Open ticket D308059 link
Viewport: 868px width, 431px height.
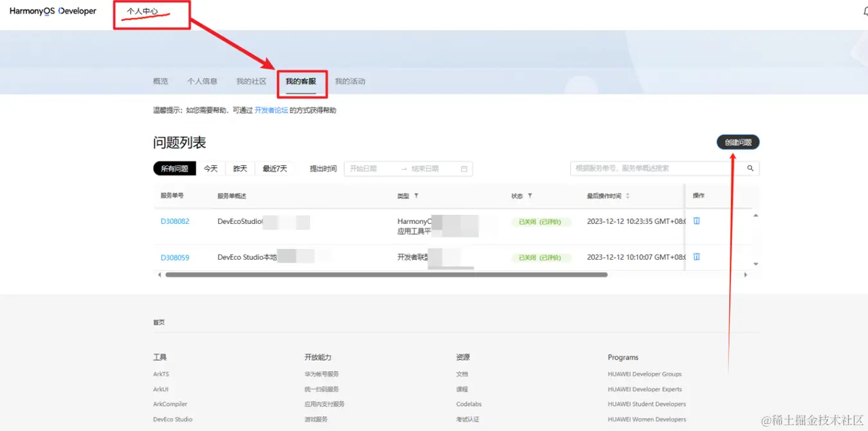175,257
